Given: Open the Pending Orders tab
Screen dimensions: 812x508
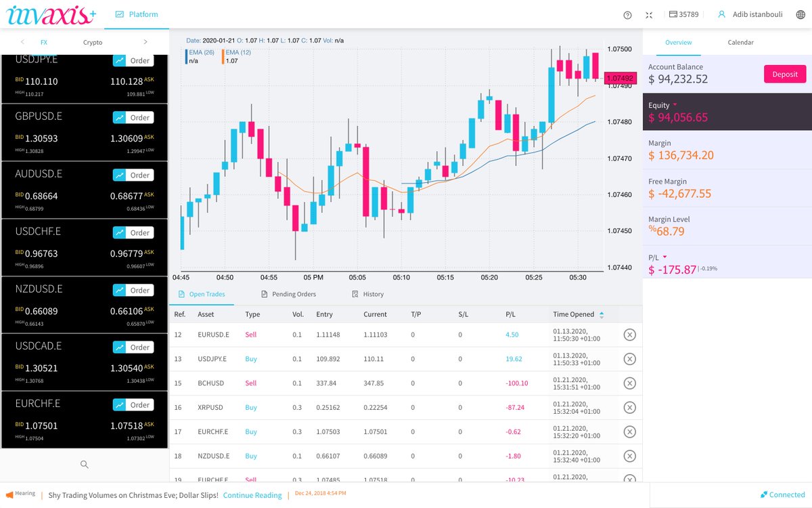Looking at the screenshot, I should [289, 294].
